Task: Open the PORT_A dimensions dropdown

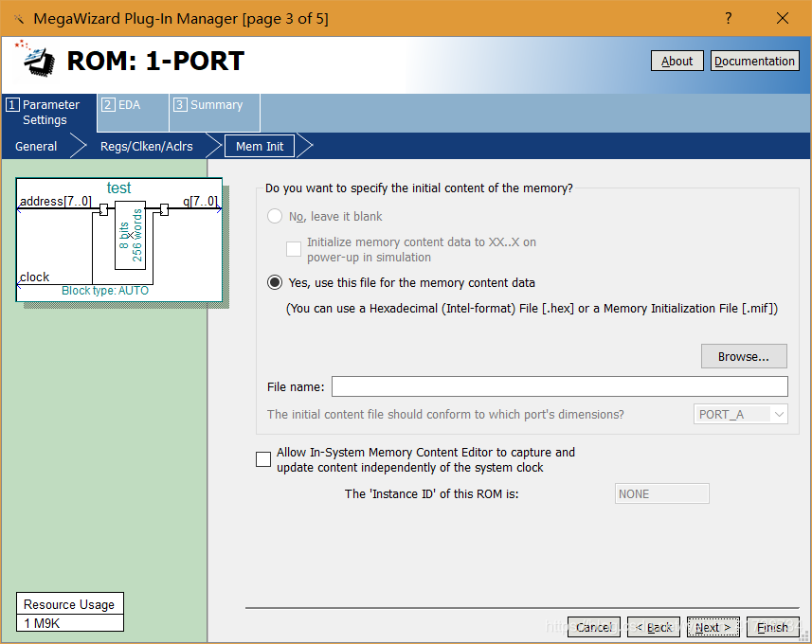Action: 741,414
